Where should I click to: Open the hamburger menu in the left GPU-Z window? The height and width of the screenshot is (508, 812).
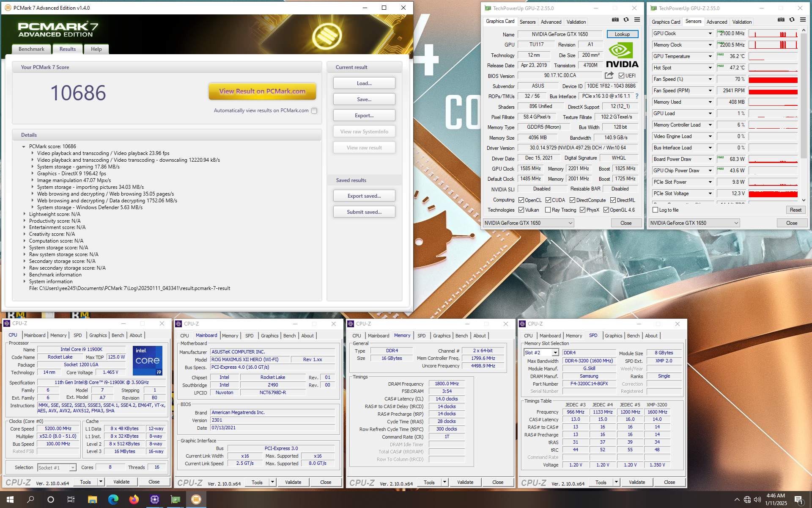coord(637,20)
